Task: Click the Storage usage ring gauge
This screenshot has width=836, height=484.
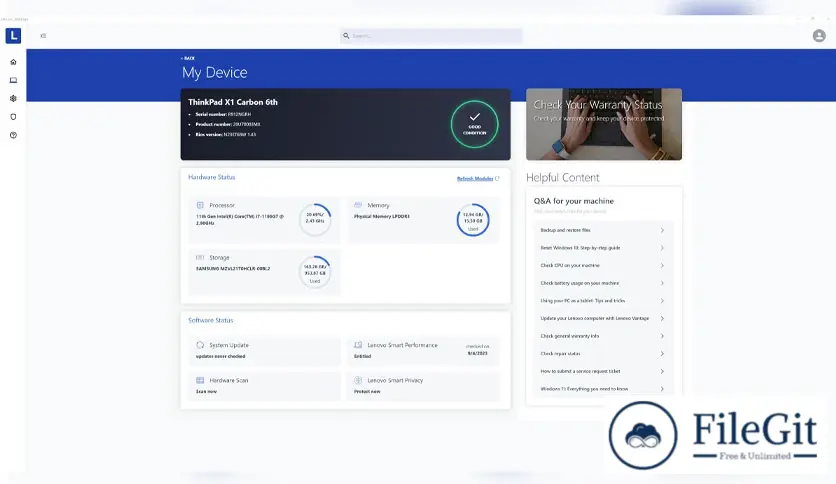Action: pos(315,272)
